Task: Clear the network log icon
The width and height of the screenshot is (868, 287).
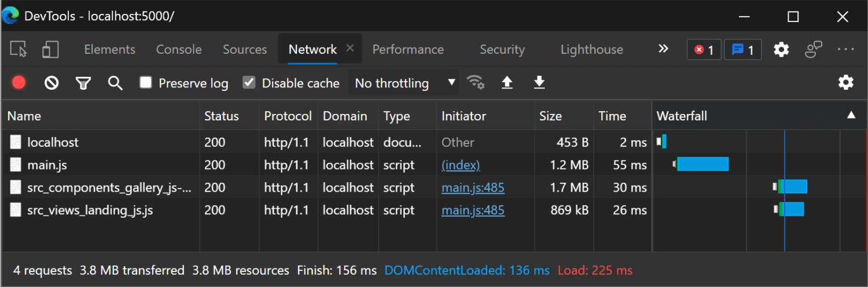Action: (x=52, y=83)
